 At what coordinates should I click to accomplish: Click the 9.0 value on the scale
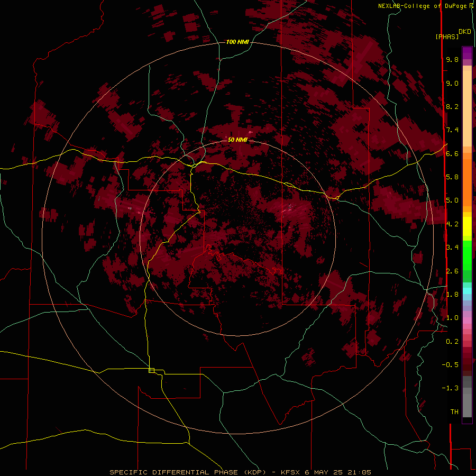click(x=452, y=83)
